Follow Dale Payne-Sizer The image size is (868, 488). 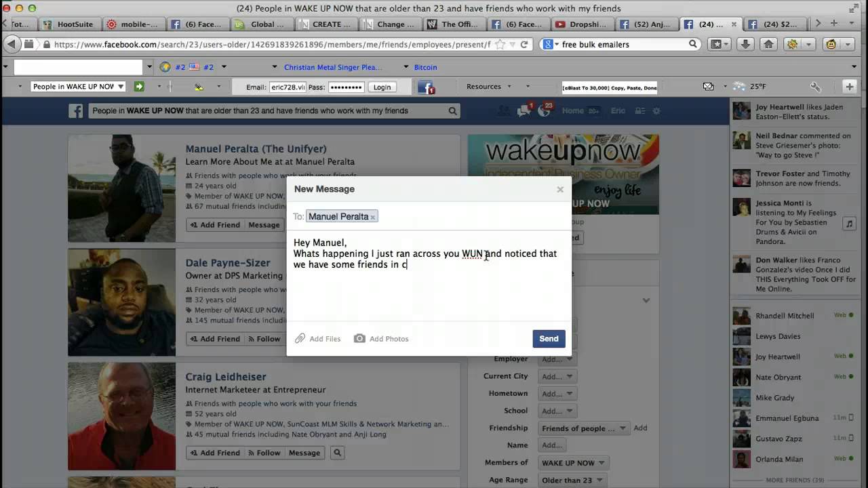click(264, 339)
